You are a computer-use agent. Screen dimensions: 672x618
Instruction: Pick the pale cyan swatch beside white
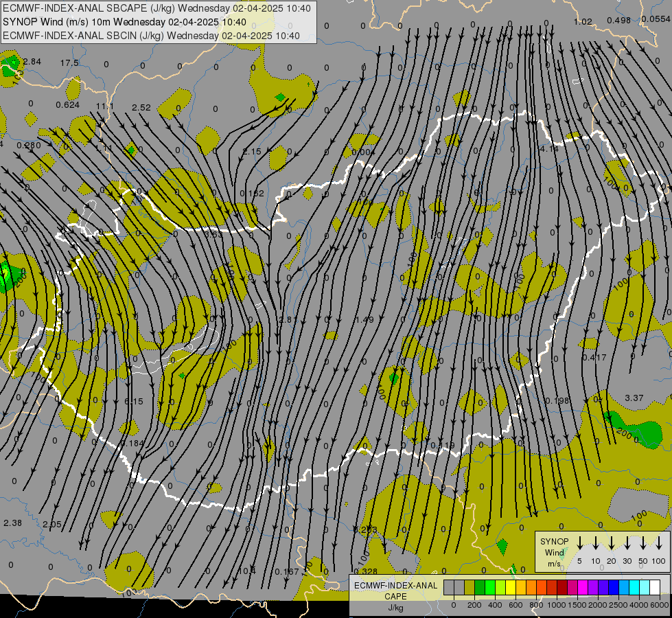click(645, 588)
